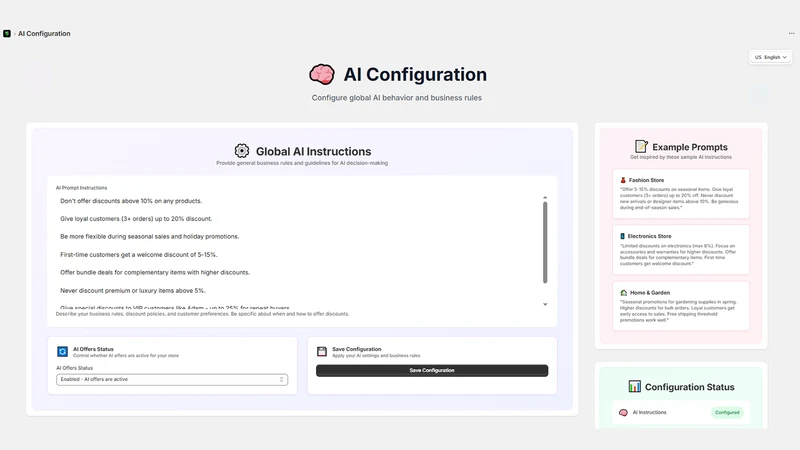Click "Apply your AI settings and business rules" text

[x=376, y=356]
